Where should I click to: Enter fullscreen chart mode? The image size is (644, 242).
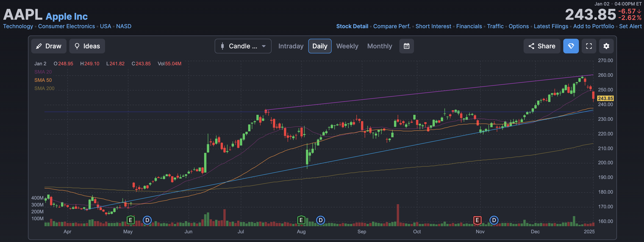tap(589, 46)
